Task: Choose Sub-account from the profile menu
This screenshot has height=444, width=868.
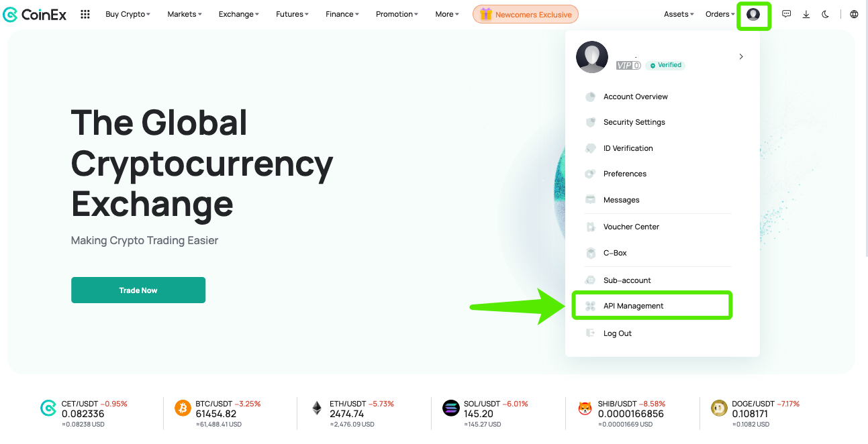Action: [627, 280]
